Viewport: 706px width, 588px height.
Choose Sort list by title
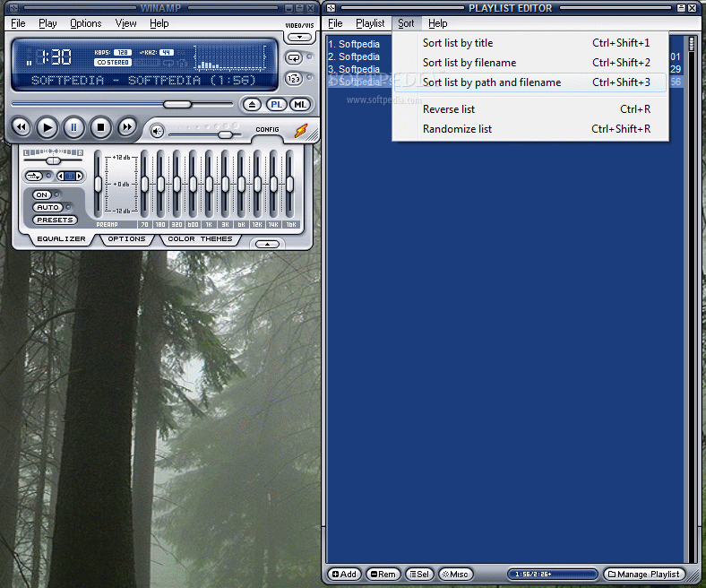[x=530, y=43]
